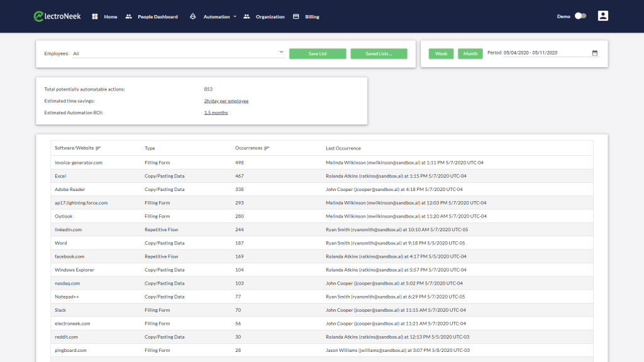Sort by Software/Website column icon

pos(98,148)
